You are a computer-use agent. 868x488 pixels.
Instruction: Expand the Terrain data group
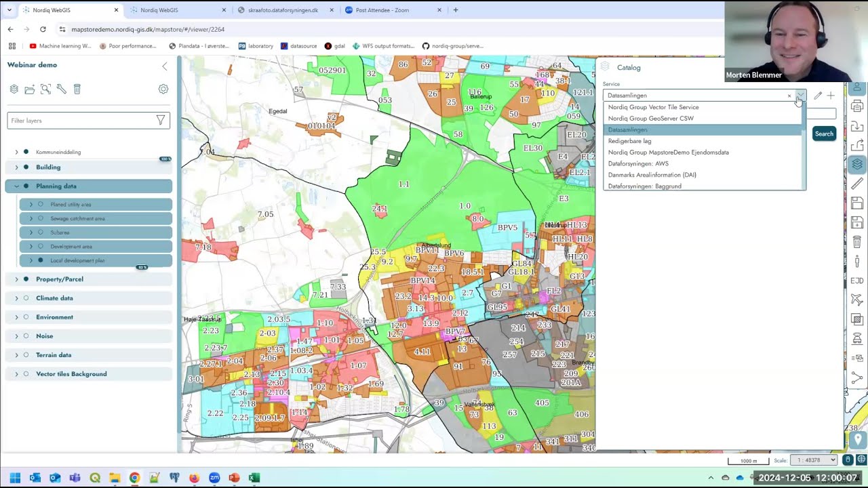[x=16, y=354]
